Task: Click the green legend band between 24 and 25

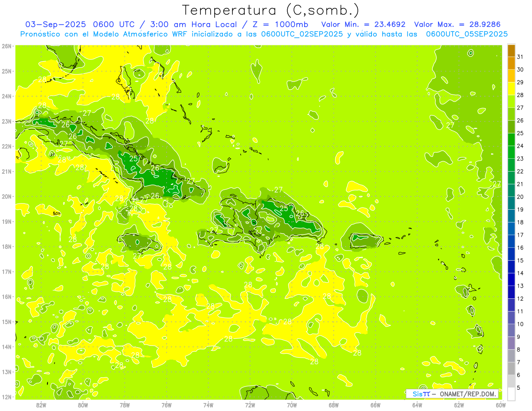Action: pyautogui.click(x=511, y=140)
